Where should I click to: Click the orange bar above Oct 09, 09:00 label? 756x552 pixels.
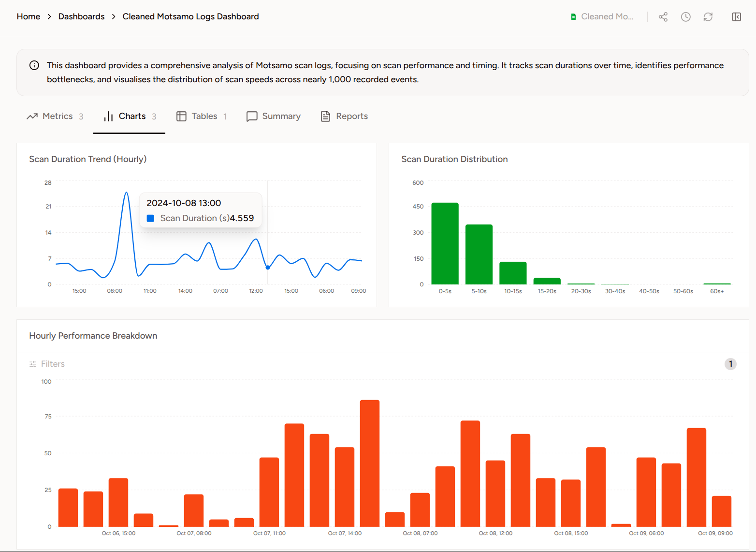pos(722,511)
